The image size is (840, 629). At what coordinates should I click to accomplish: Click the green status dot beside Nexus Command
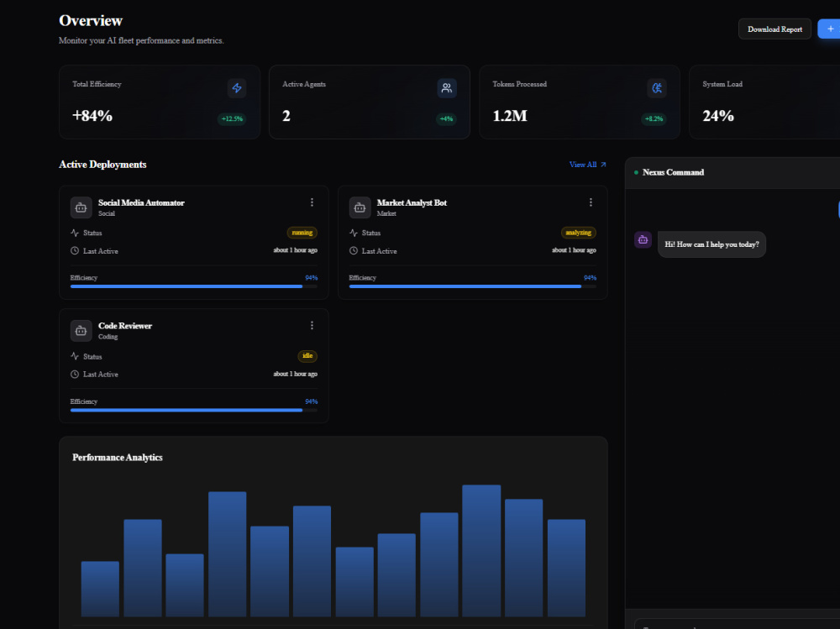tap(636, 172)
